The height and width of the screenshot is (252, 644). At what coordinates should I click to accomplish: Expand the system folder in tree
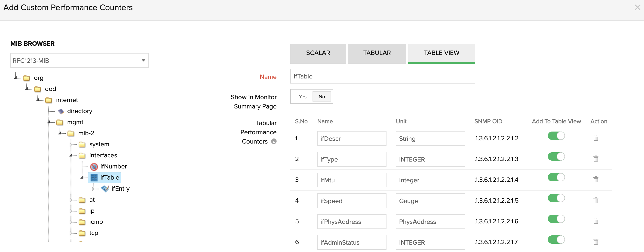[x=71, y=144]
